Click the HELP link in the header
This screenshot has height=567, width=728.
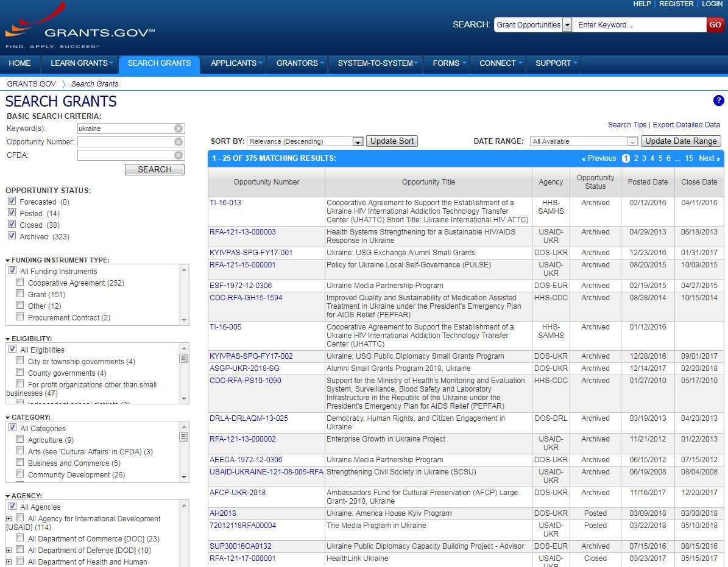[x=642, y=4]
